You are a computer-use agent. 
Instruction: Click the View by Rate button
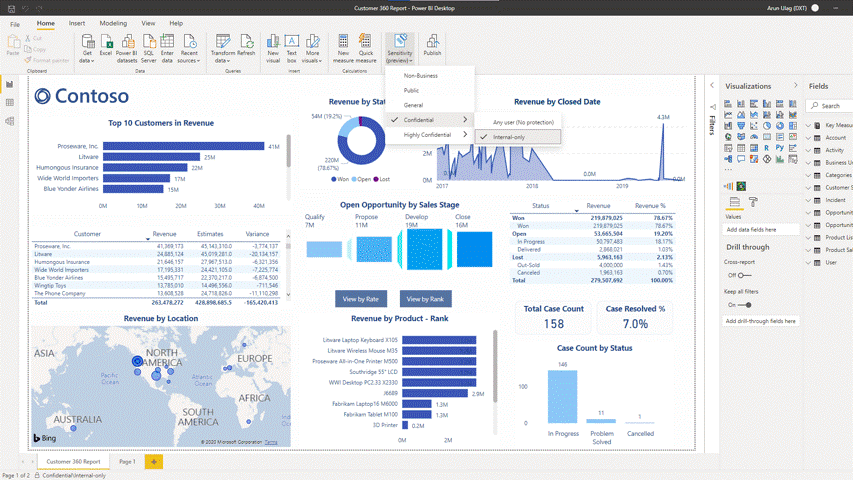tap(361, 299)
